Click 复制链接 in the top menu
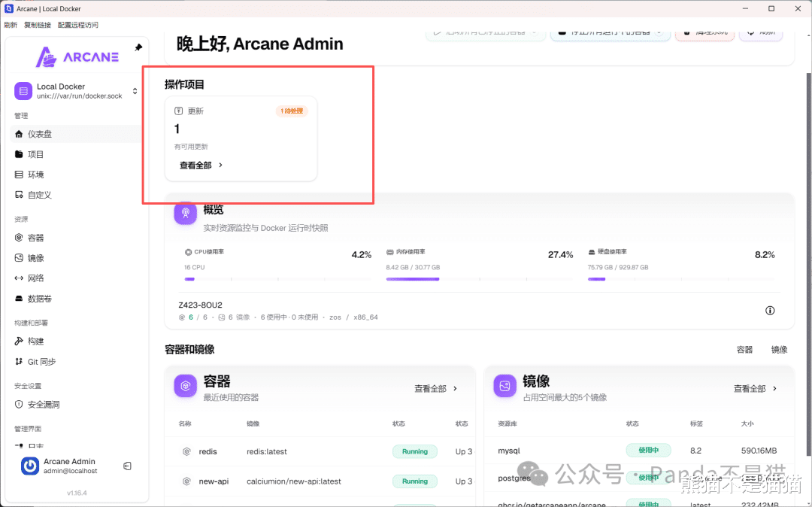The image size is (812, 507). click(x=38, y=25)
